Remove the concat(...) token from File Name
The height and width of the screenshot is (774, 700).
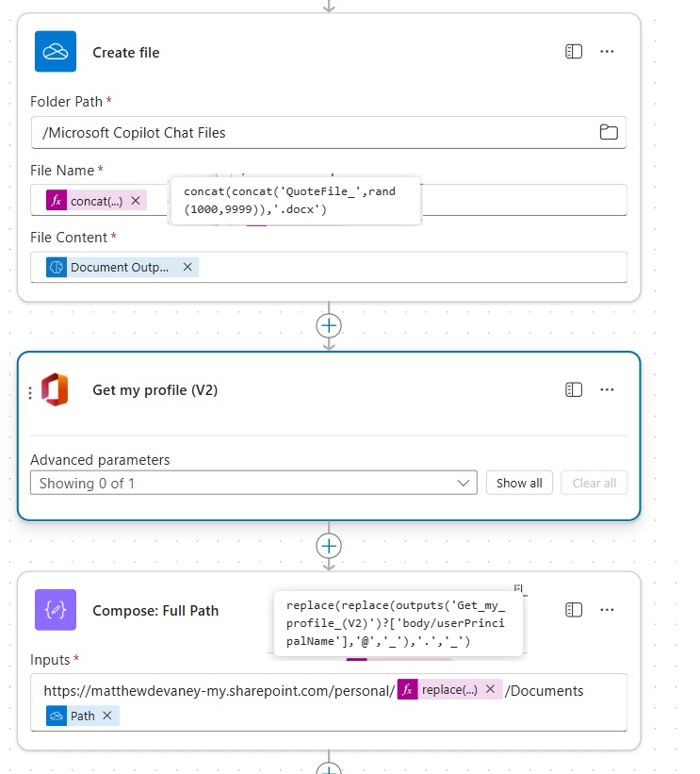(136, 200)
